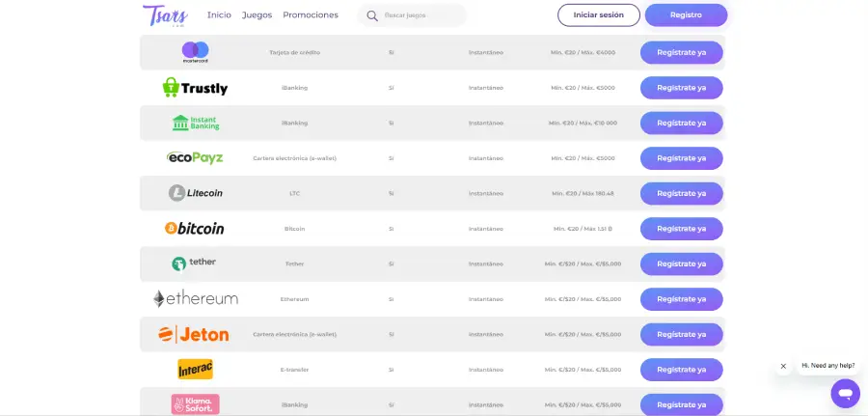Click the ecoPayz logo
Image resolution: width=868 pixels, height=416 pixels.
(195, 158)
